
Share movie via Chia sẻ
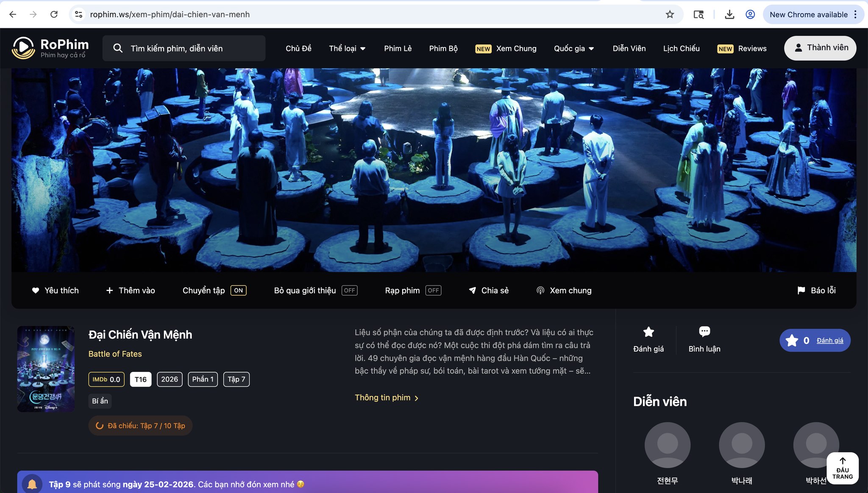(489, 290)
